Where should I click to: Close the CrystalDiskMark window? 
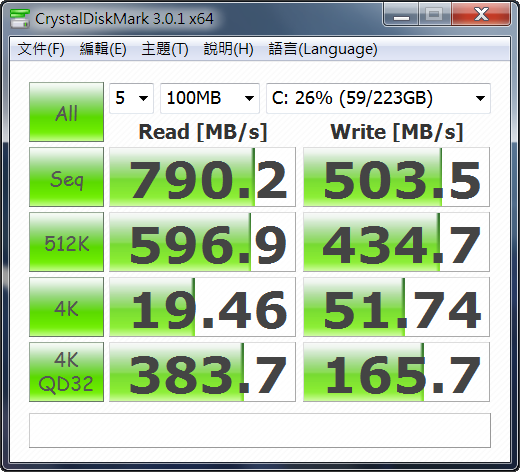coord(481,15)
